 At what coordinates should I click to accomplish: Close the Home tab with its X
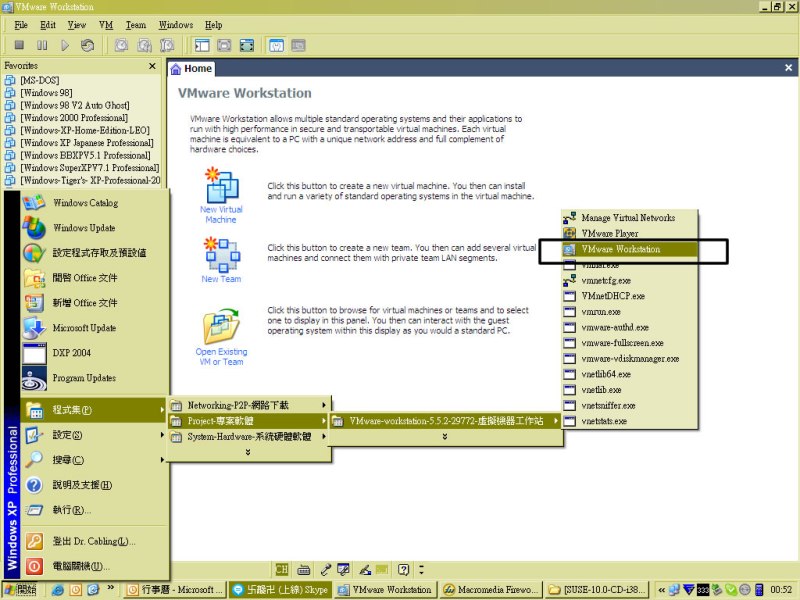click(788, 67)
